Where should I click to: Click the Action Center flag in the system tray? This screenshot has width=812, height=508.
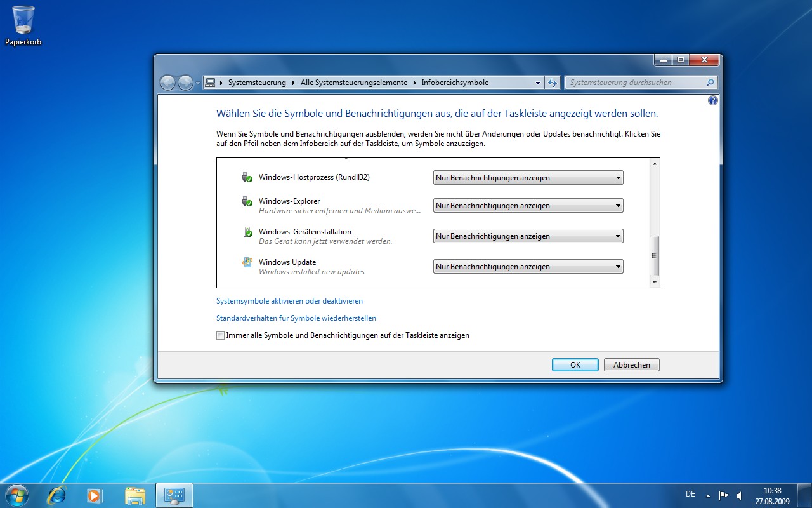[x=723, y=494]
